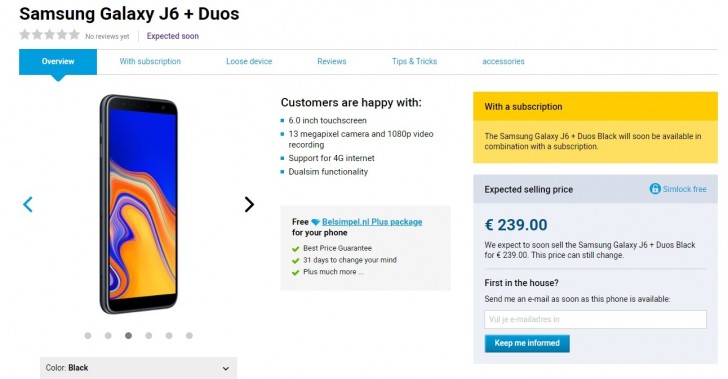
Task: Click the Simlock free lock icon
Action: (x=655, y=189)
